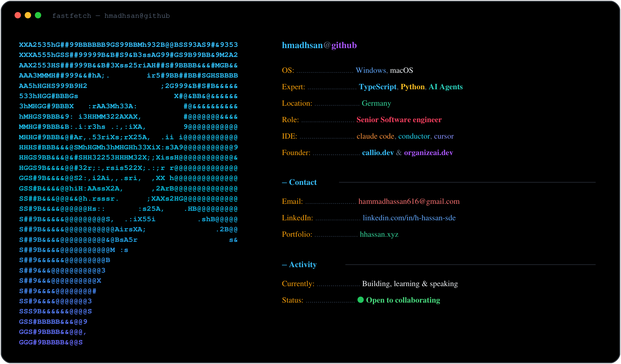Click the 'IDE:' label
Screen dimensions: 621x364
(289, 136)
